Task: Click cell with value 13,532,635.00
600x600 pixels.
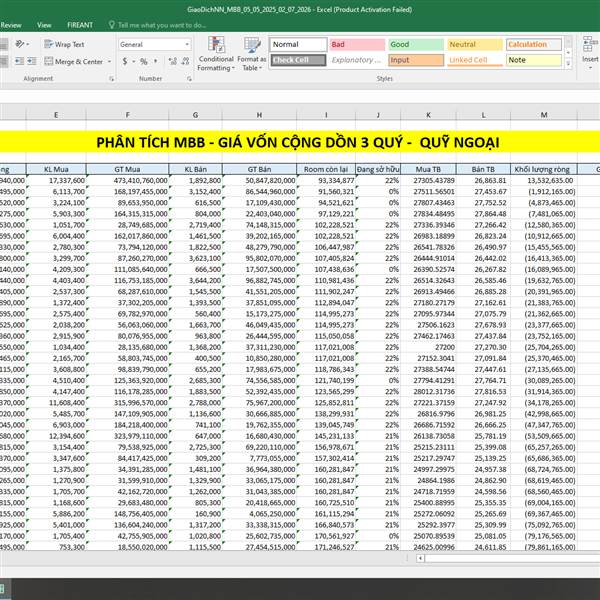Action: click(544, 180)
